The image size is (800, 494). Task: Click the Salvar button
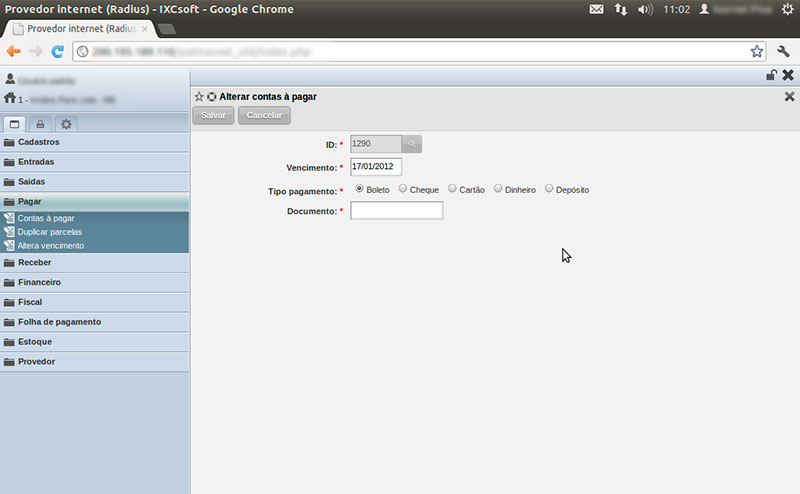[x=213, y=115]
